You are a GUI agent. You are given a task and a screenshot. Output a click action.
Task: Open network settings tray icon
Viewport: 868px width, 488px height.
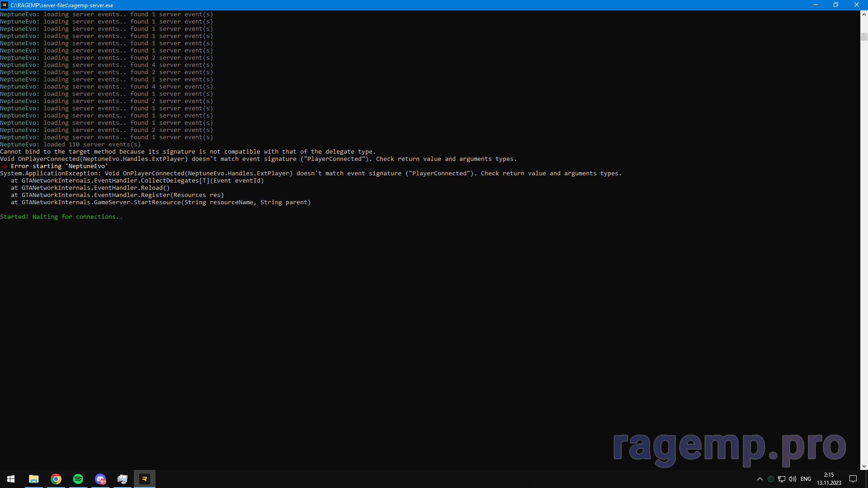pyautogui.click(x=782, y=479)
